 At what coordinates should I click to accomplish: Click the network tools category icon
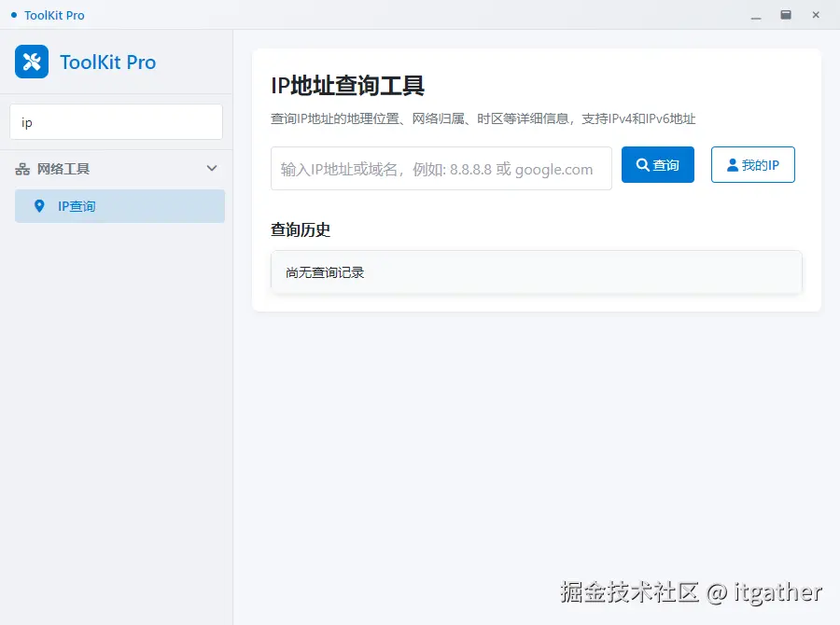[x=22, y=169]
